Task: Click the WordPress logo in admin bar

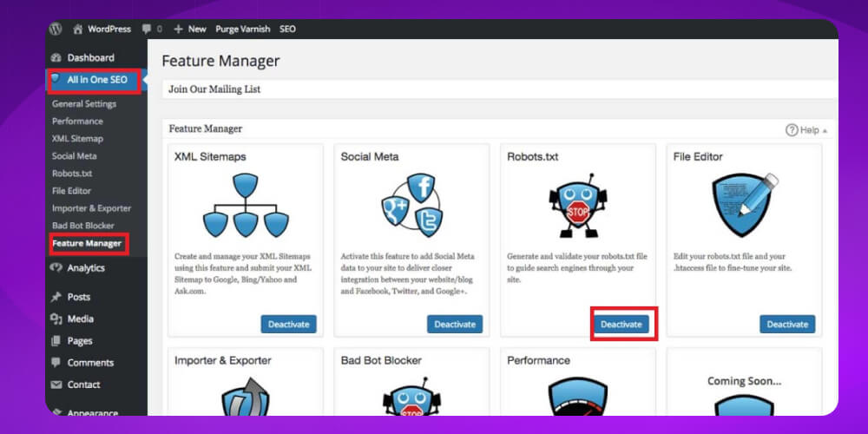Action: (x=56, y=30)
